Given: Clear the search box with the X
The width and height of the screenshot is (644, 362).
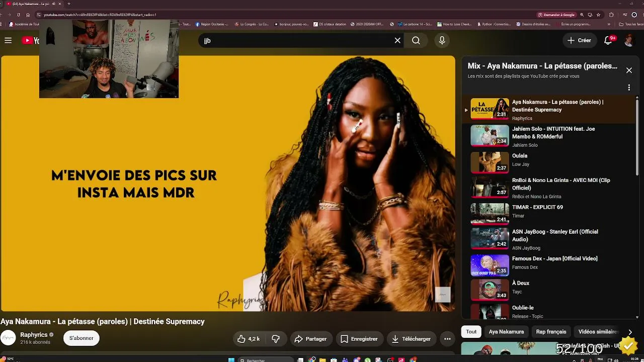Looking at the screenshot, I should click(397, 40).
